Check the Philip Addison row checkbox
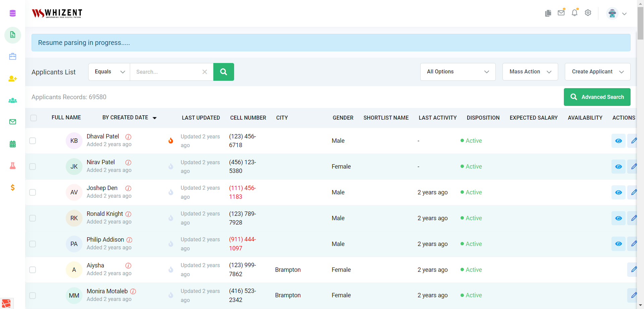The image size is (644, 309). click(x=33, y=244)
